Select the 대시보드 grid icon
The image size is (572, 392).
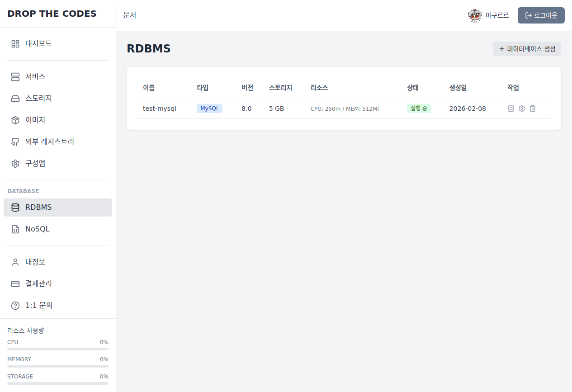coord(15,43)
